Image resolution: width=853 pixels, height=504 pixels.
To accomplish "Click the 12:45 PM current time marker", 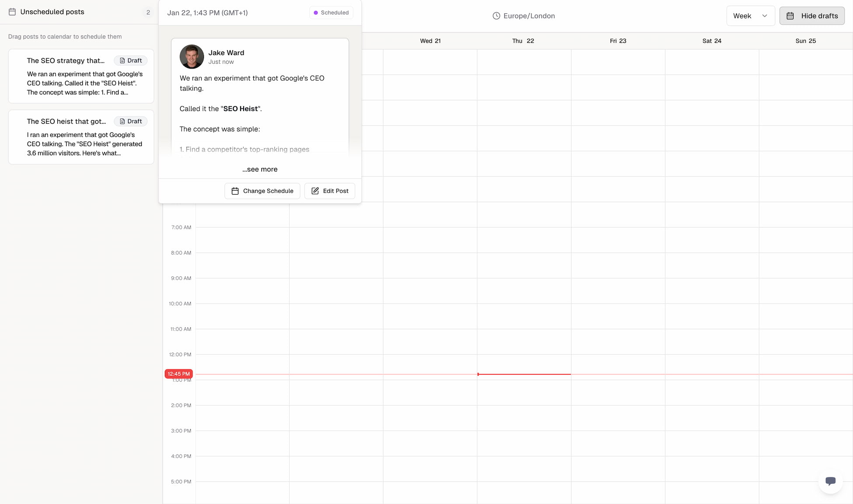I will (178, 374).
